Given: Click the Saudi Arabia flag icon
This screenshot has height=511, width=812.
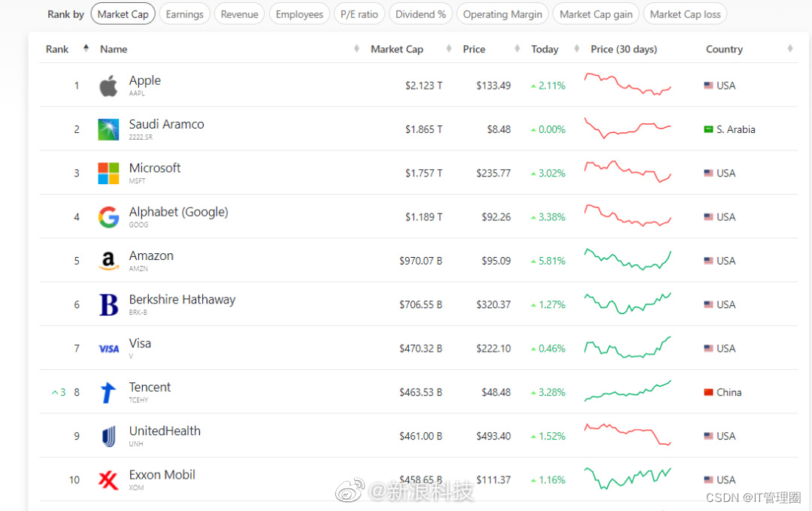Looking at the screenshot, I should pos(708,129).
